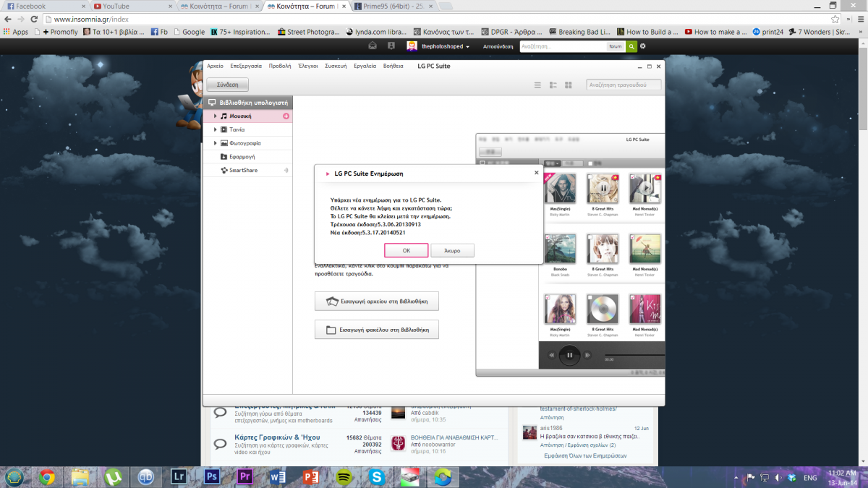
Task: Open Photoshop from the taskbar
Action: 211,476
